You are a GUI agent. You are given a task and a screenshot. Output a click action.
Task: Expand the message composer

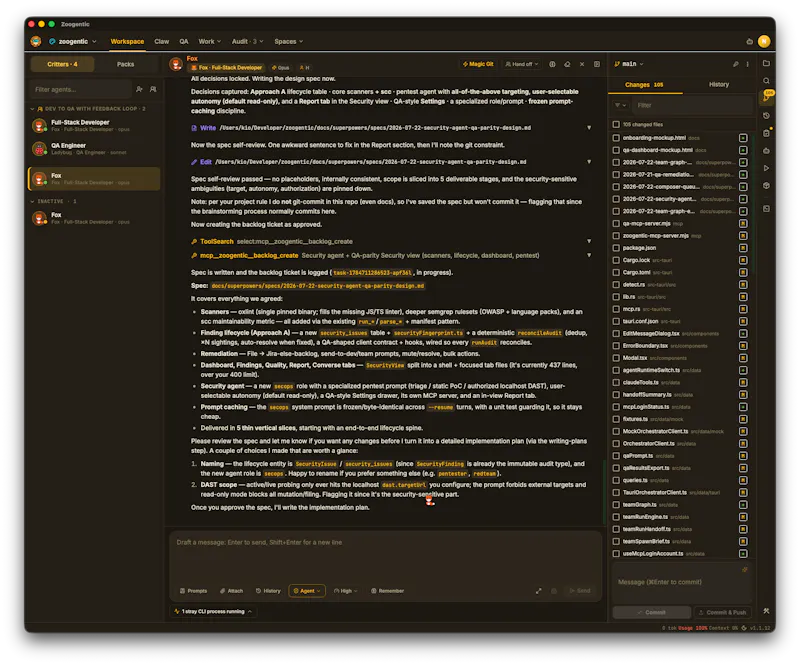(x=538, y=591)
